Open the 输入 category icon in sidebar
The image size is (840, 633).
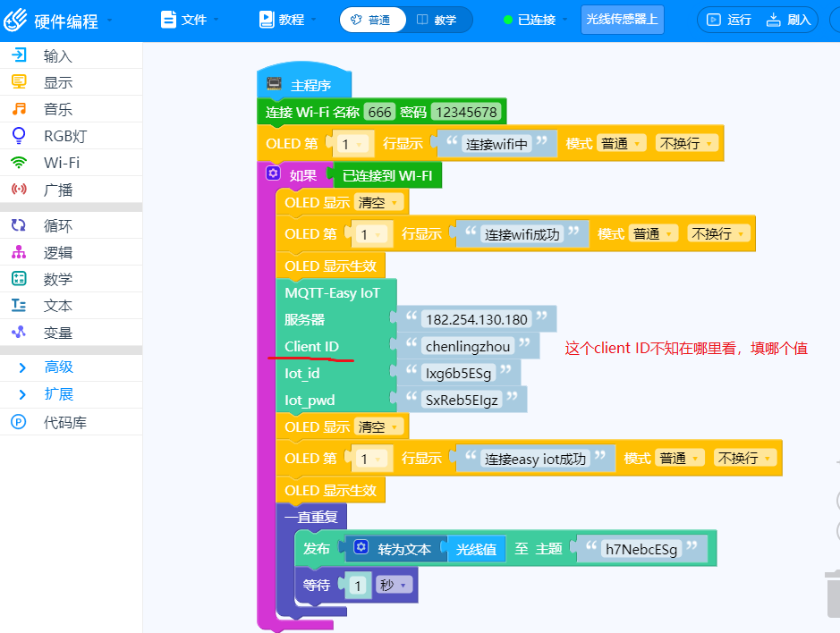coord(20,55)
